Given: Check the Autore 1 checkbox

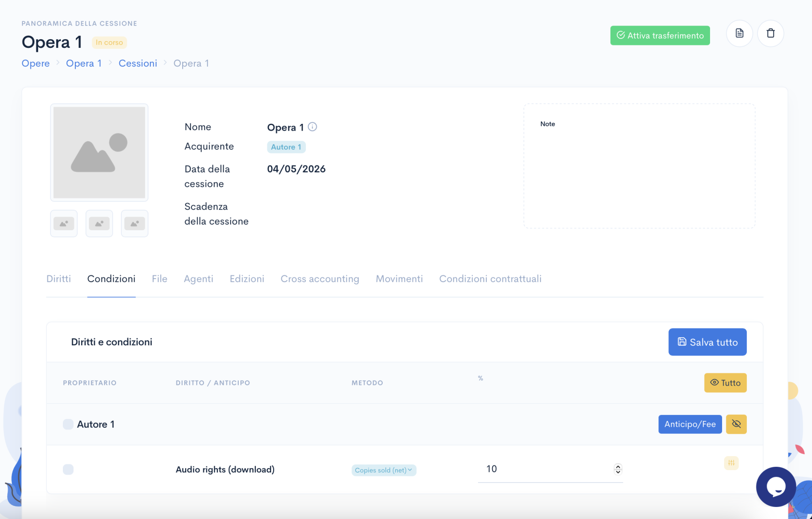Looking at the screenshot, I should [x=68, y=424].
